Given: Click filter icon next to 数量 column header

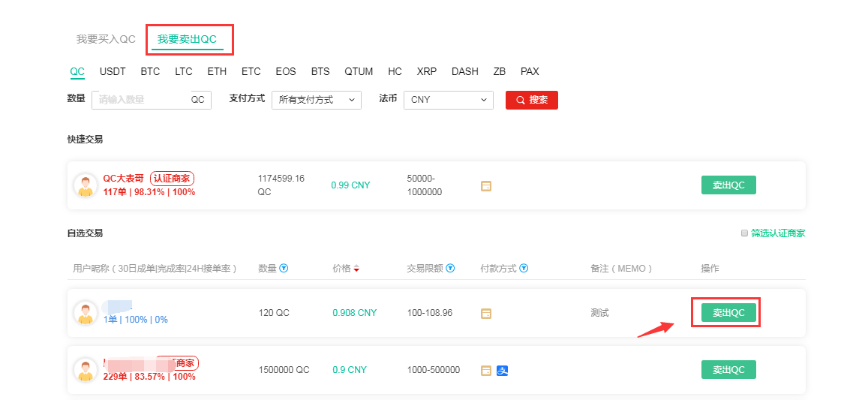Looking at the screenshot, I should [x=284, y=269].
